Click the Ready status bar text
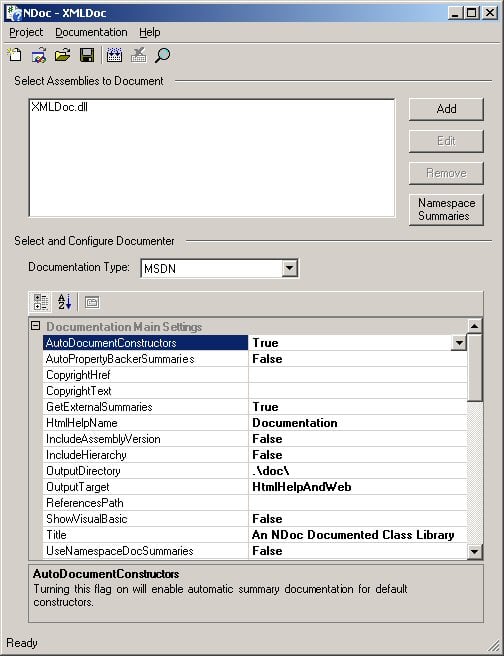Viewport: 504px width, 656px height. coord(22,643)
